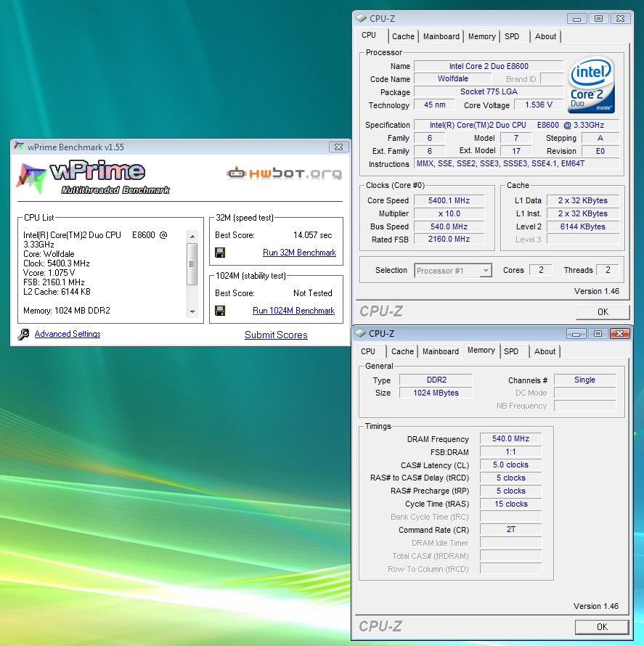Click the Core Speed 5400.1 MHz value
Viewport: 644px width, 646px height.
(449, 200)
